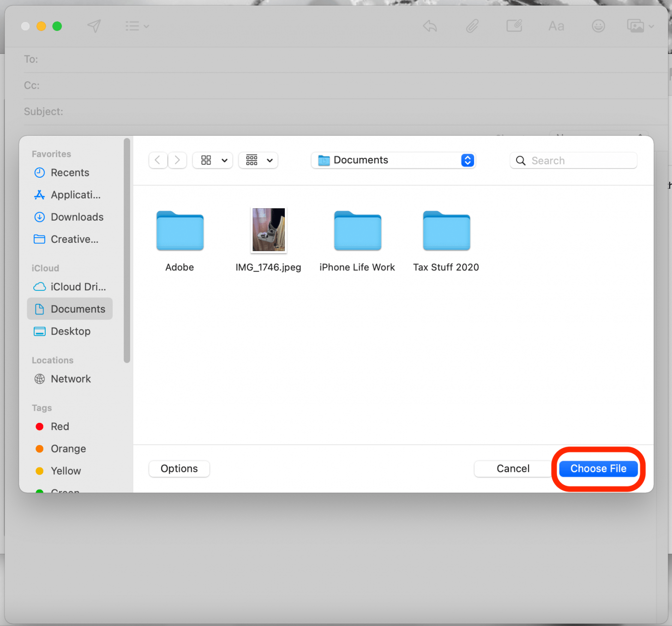This screenshot has height=626, width=672.
Task: Open the emoji picker icon
Action: [x=598, y=26]
